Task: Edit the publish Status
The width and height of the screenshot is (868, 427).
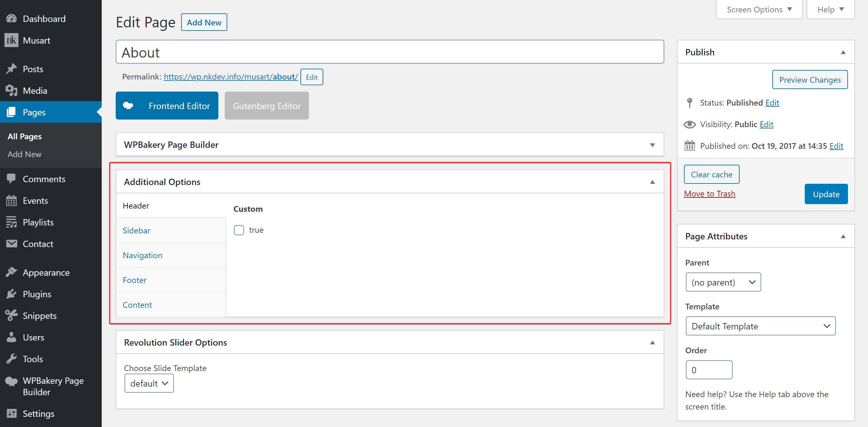Action: coord(772,102)
